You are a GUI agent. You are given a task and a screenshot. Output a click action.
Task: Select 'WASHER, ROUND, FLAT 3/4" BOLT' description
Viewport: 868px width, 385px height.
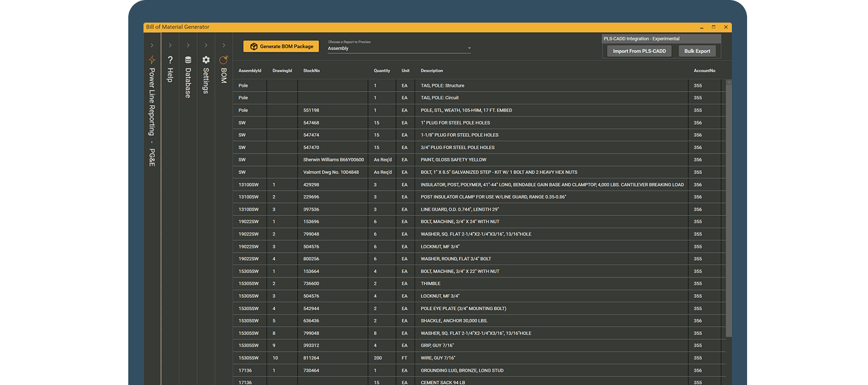tap(456, 259)
